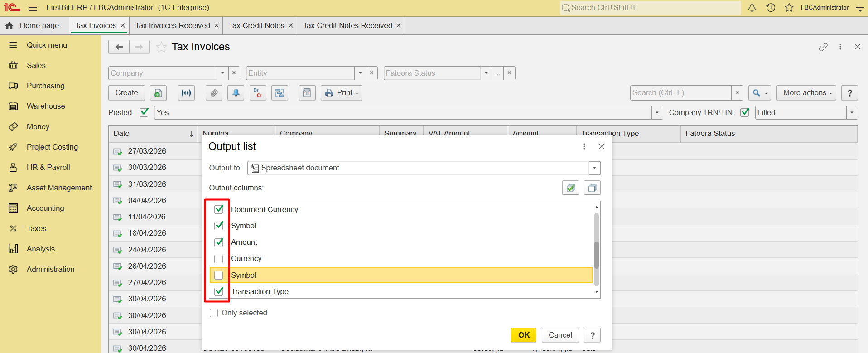This screenshot has height=353, width=868.
Task: Open the history clock icon
Action: click(x=771, y=8)
